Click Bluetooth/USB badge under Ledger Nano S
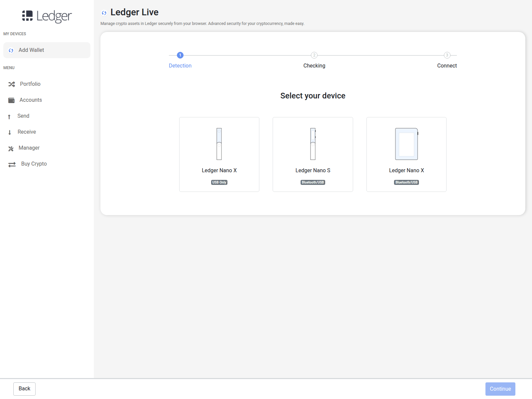The width and height of the screenshot is (532, 399). pos(313,182)
